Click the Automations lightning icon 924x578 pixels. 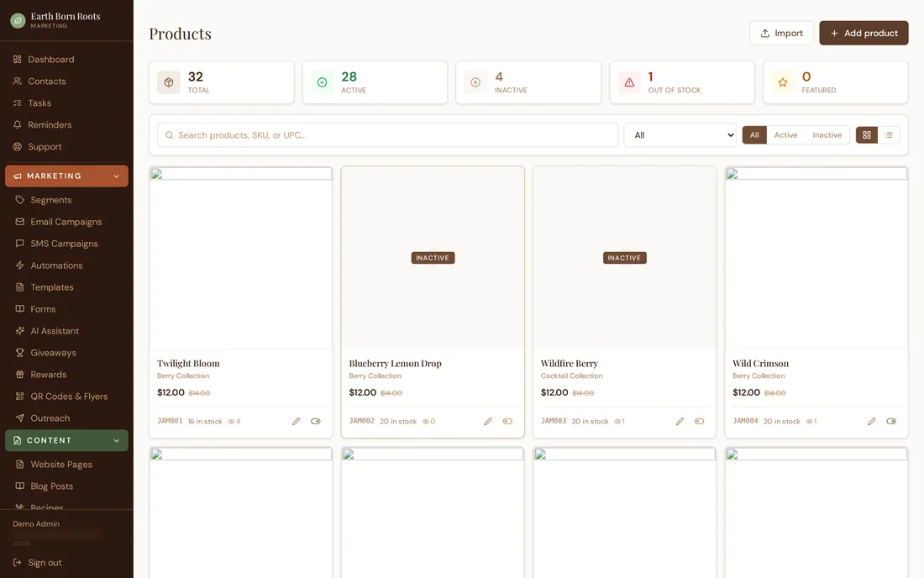[20, 265]
